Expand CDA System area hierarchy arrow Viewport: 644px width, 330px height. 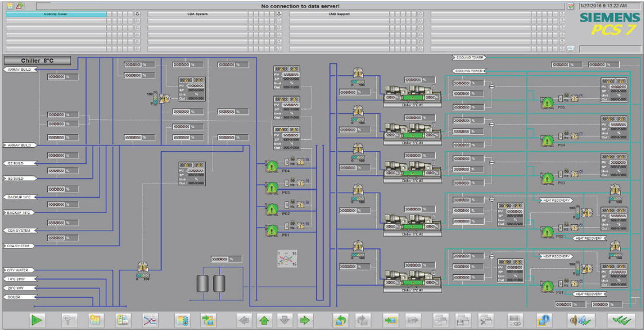click(278, 14)
